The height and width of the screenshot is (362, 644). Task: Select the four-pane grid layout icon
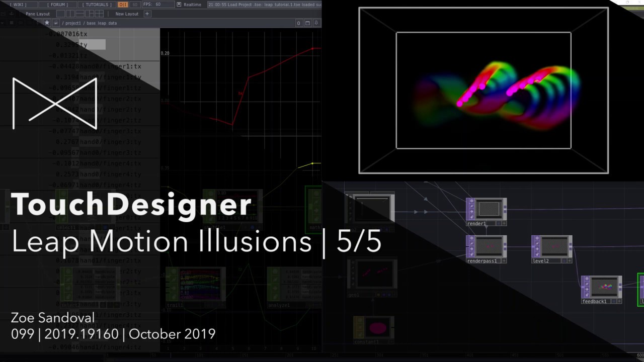[99, 14]
